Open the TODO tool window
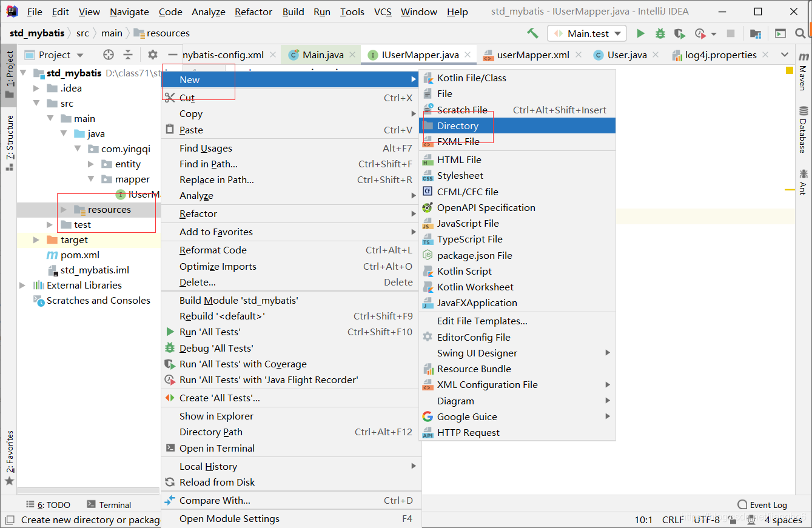812x528 pixels. coord(48,504)
